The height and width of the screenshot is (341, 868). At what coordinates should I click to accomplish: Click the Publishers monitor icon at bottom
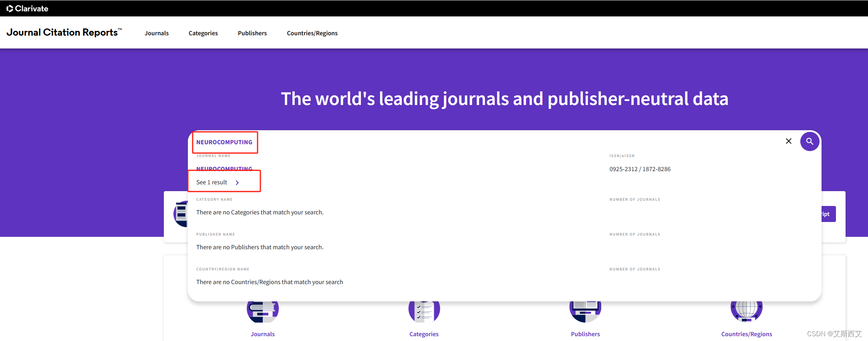585,312
